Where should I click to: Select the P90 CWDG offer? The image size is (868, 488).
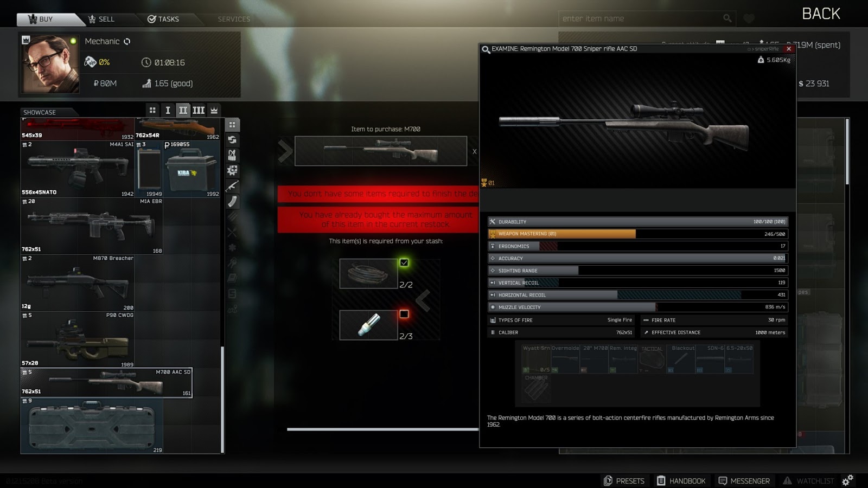click(x=78, y=340)
